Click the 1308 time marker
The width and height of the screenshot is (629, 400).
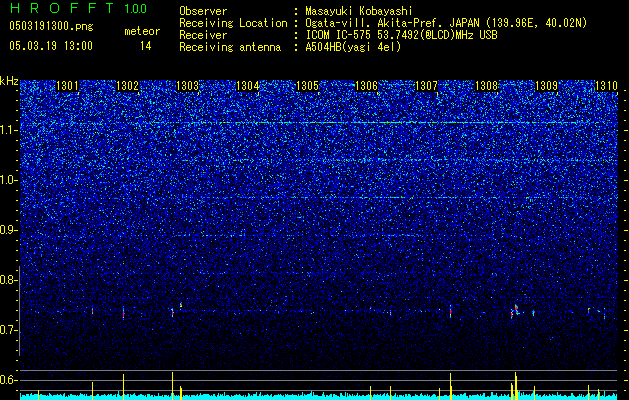point(486,85)
